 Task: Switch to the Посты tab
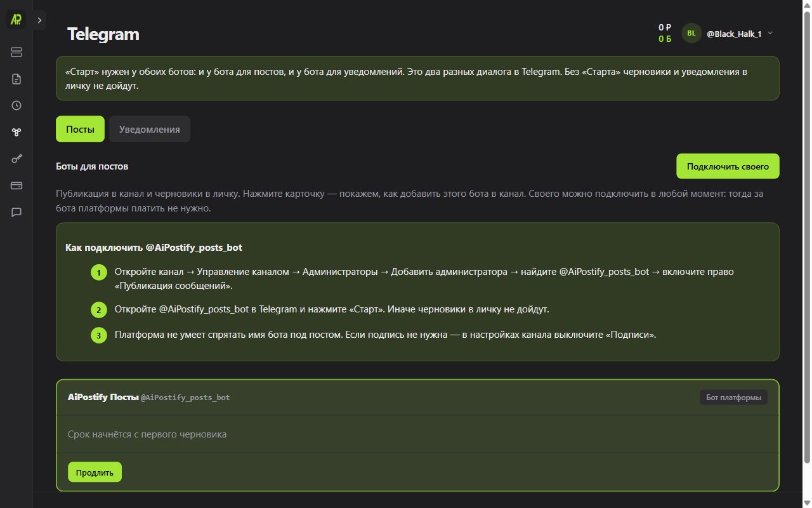tap(81, 129)
